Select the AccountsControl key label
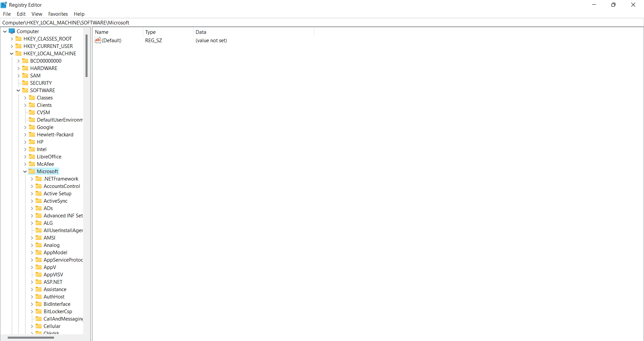Image resolution: width=644 pixels, height=341 pixels. click(x=62, y=186)
